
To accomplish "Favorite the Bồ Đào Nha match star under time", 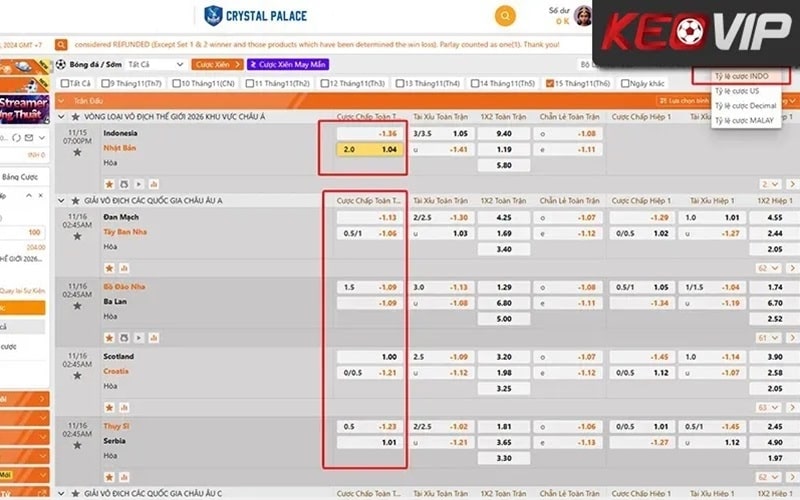I will tap(77, 306).
